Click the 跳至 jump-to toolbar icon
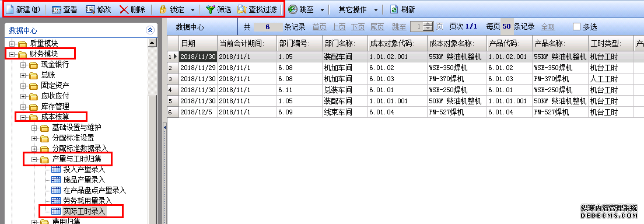 293,9
